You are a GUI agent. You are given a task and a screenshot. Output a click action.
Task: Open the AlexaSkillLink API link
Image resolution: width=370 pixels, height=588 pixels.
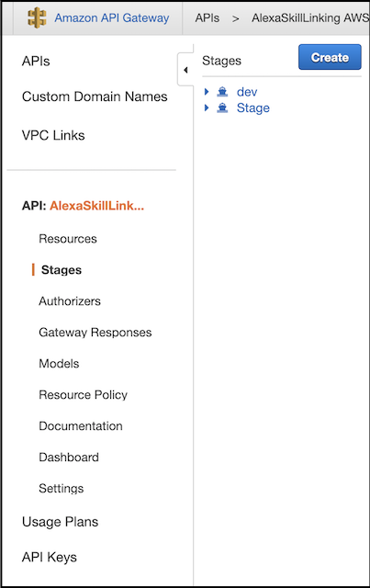pyautogui.click(x=96, y=206)
